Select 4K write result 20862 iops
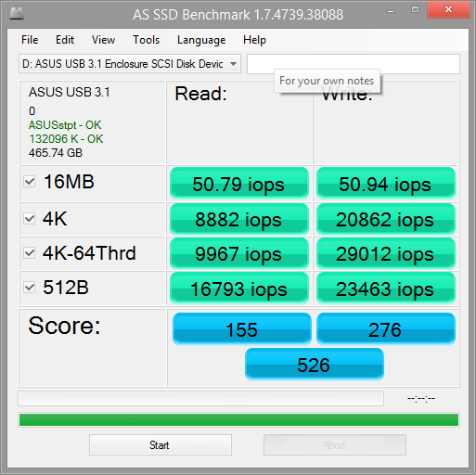 [x=386, y=219]
